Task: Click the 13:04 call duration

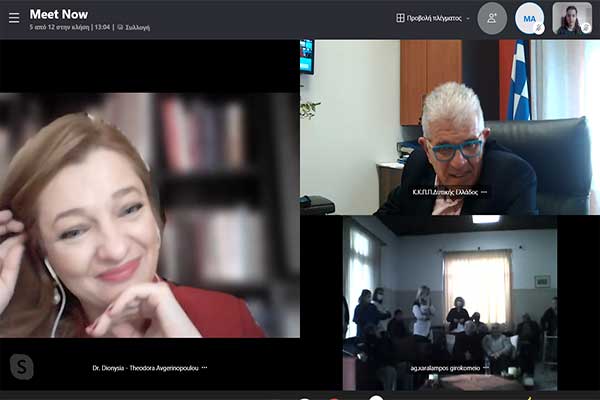Action: (103, 28)
